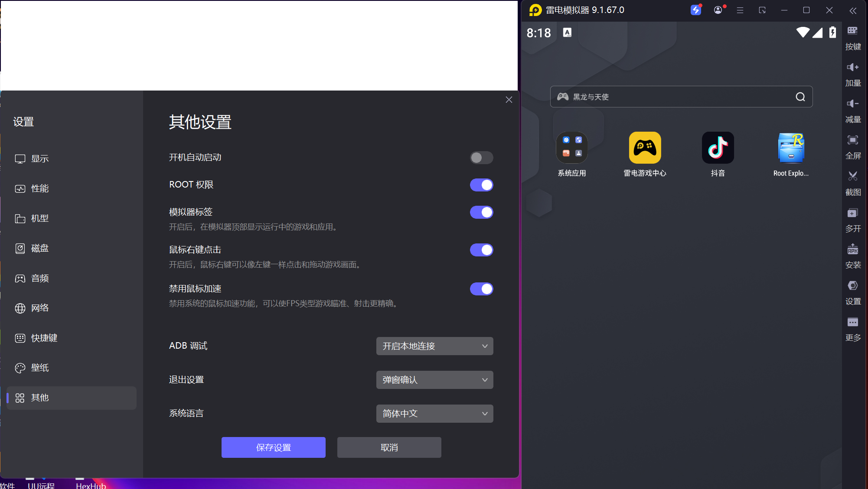This screenshot has height=489, width=868.
Task: Launch Root Explorer app
Action: [x=790, y=148]
